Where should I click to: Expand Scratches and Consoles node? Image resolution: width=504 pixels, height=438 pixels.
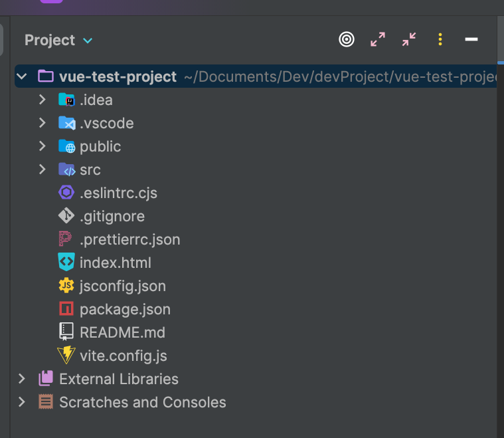tap(21, 402)
